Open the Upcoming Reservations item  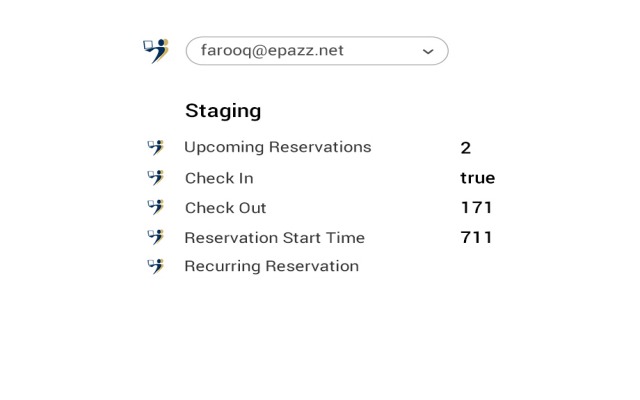click(x=277, y=147)
